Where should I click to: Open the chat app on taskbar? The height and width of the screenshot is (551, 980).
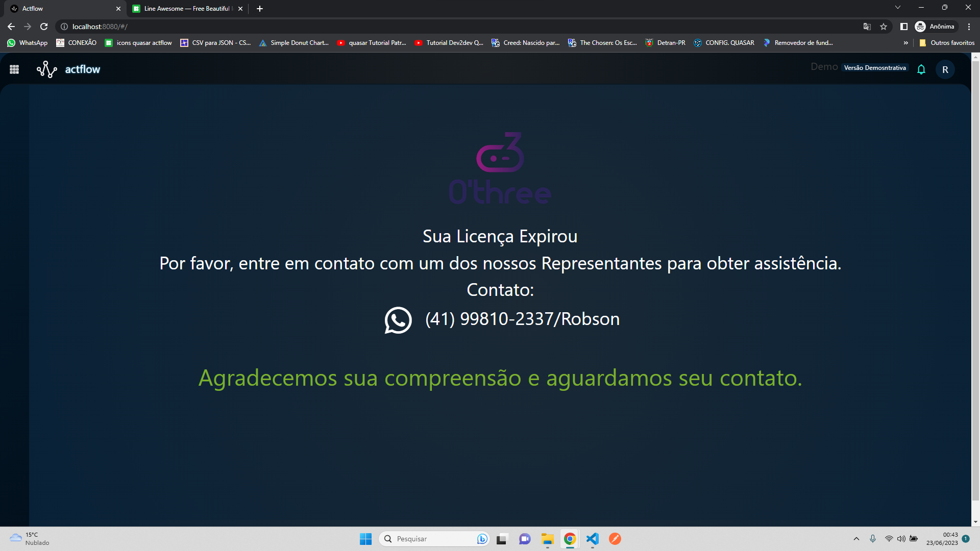pyautogui.click(x=525, y=539)
